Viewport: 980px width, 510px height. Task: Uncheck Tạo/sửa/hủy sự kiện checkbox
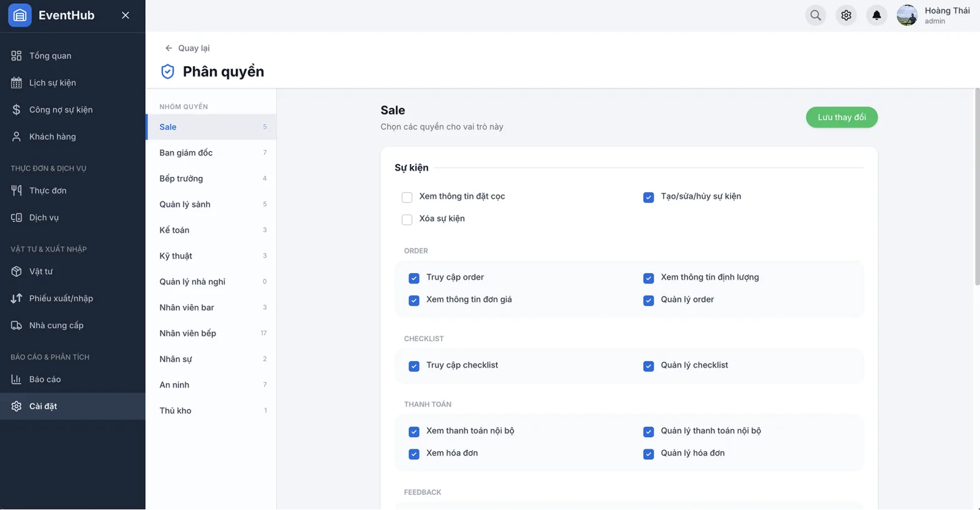648,197
